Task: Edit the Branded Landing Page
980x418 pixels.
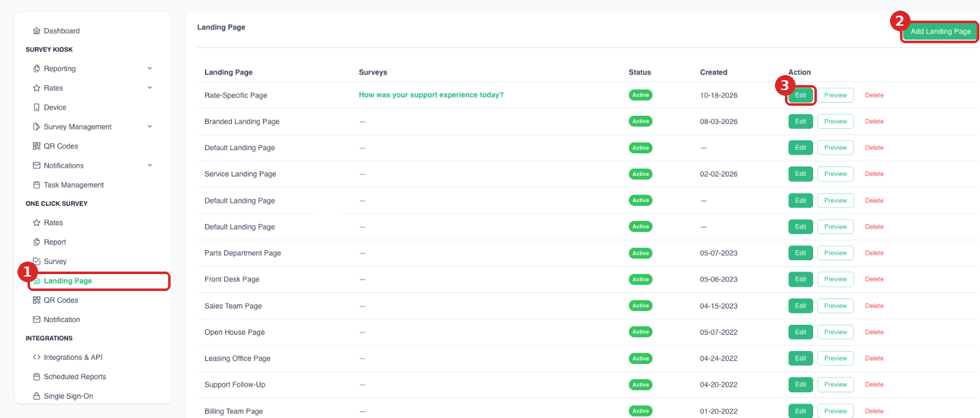Action: (x=801, y=121)
